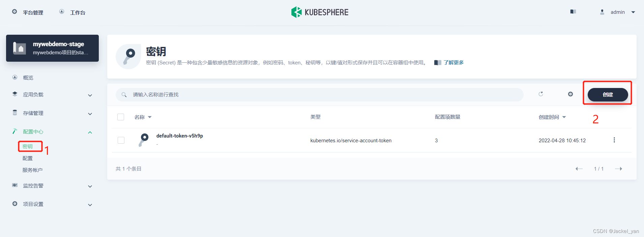The image size is (644, 237).
Task: Click the 共 1 个条目 total count text
Action: (128, 169)
